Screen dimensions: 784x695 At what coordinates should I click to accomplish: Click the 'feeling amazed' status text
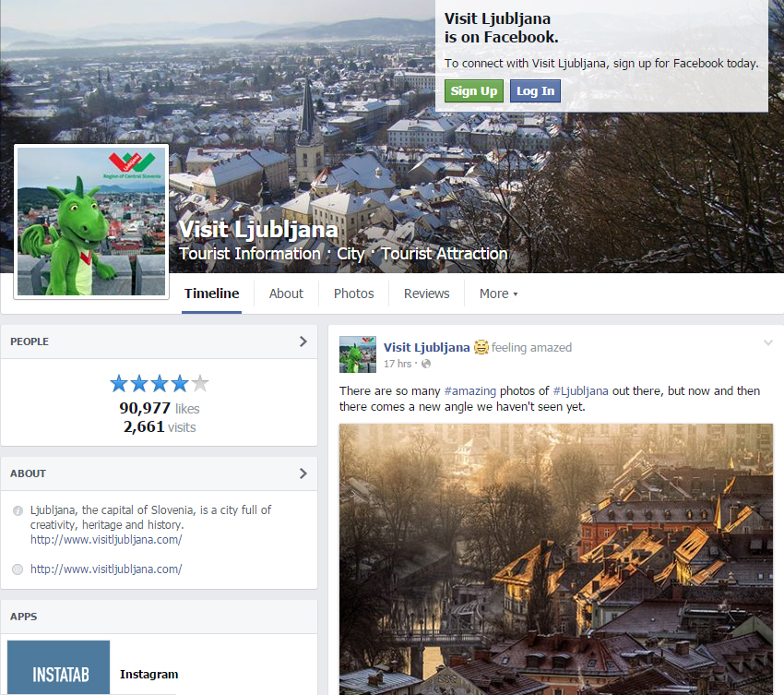point(531,347)
